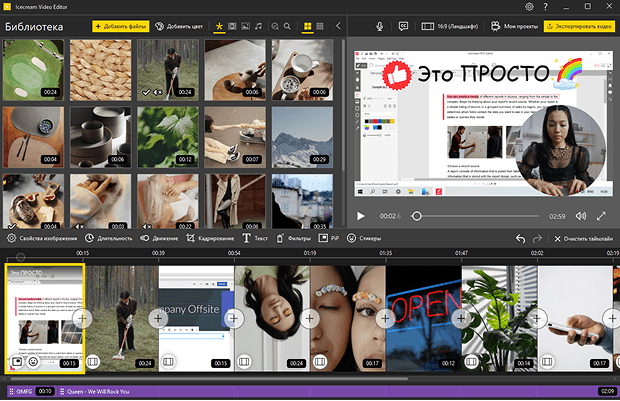Select the OMFG audio clip

tap(32, 392)
